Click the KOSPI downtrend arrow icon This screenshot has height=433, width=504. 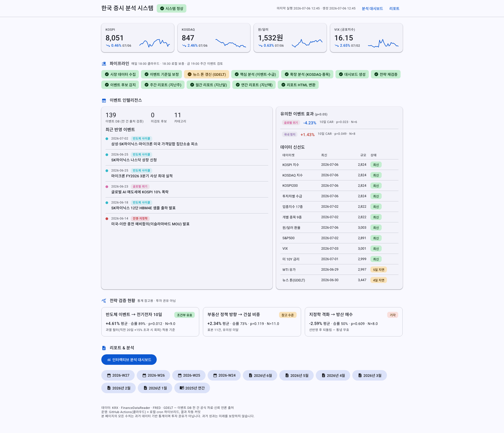click(x=108, y=46)
